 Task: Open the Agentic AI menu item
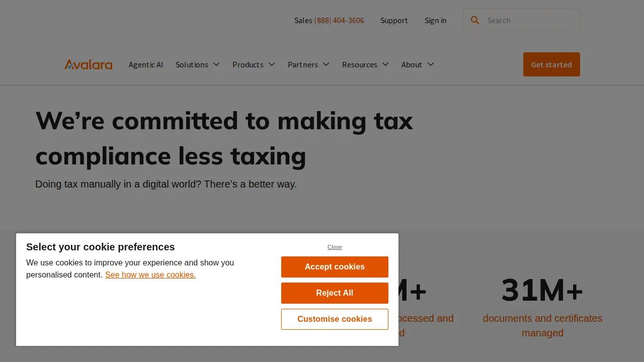[146, 64]
